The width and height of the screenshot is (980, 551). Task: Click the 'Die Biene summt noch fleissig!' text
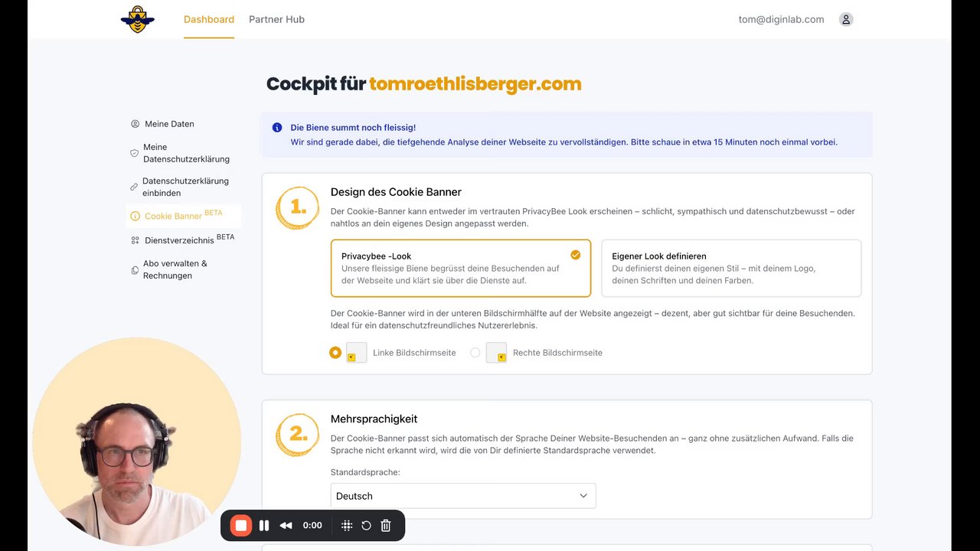353,128
